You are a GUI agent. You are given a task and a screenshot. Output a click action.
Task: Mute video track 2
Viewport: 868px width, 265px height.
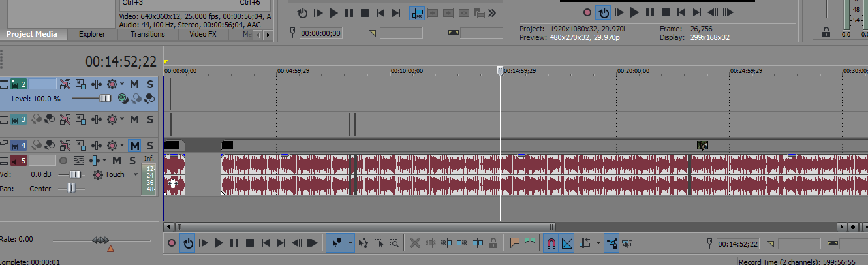tap(134, 84)
